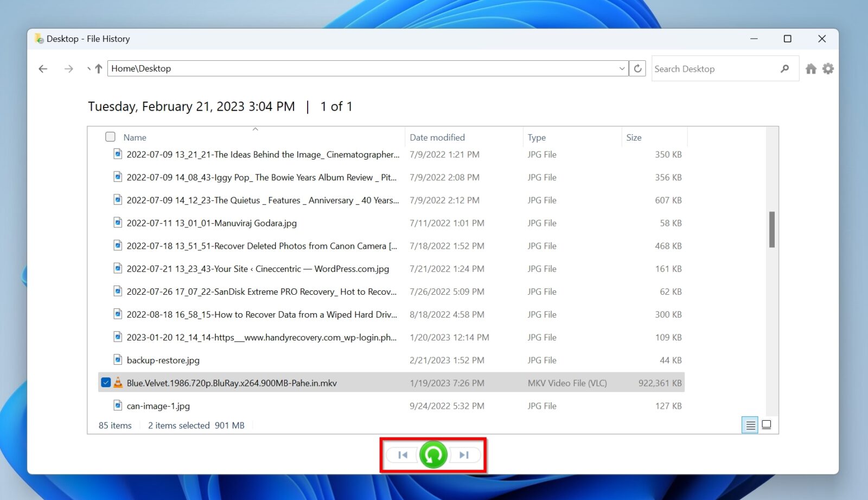Sort files by Date modified
The width and height of the screenshot is (868, 500).
pos(437,137)
